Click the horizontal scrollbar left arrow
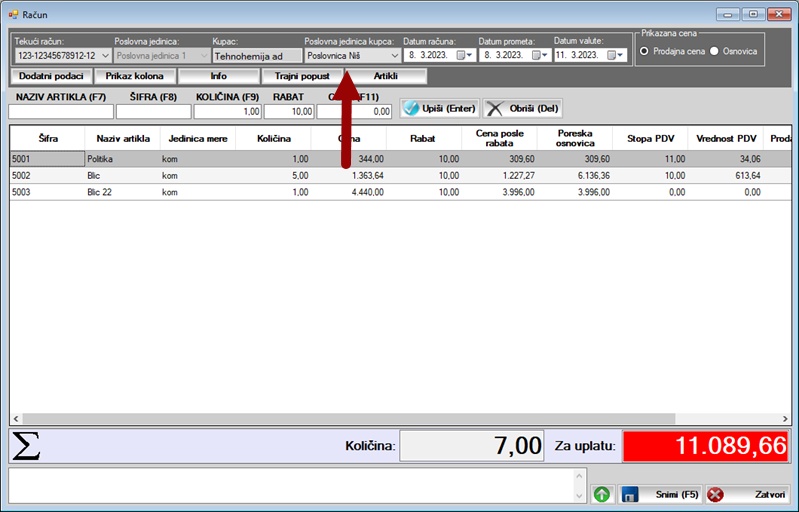The height and width of the screenshot is (512, 799). [16, 419]
